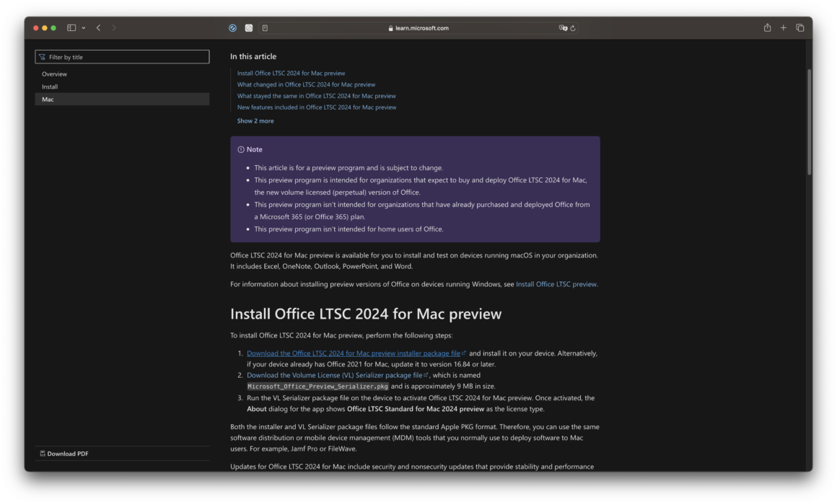Open Install Office LTSC preview link

556,284
